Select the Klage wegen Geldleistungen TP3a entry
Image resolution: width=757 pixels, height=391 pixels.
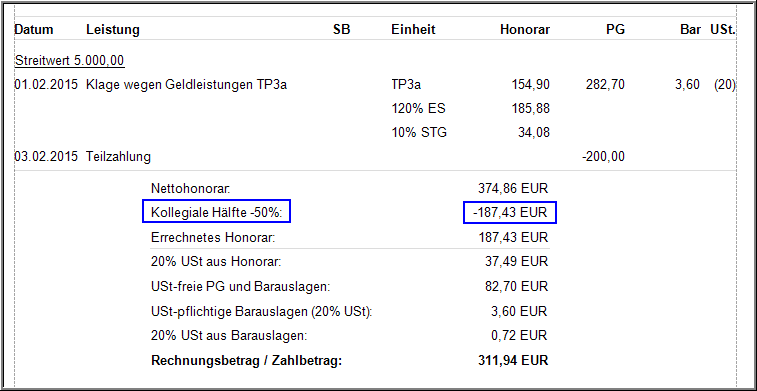186,85
